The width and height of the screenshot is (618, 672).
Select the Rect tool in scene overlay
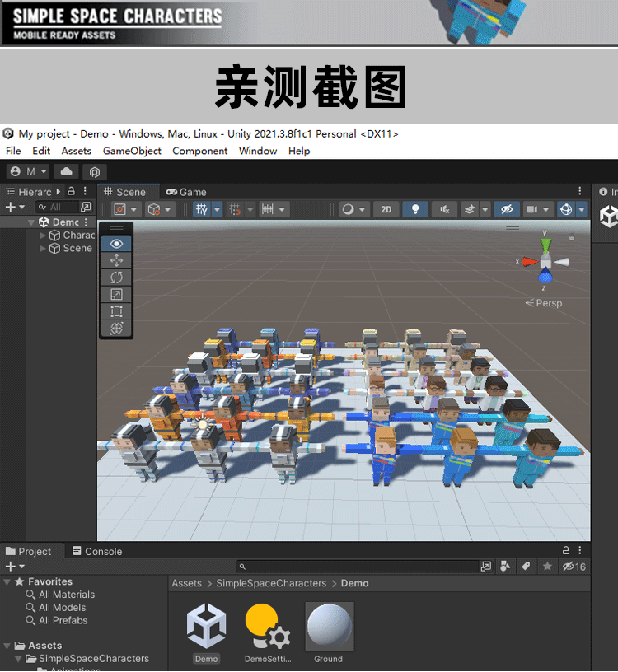tap(116, 311)
